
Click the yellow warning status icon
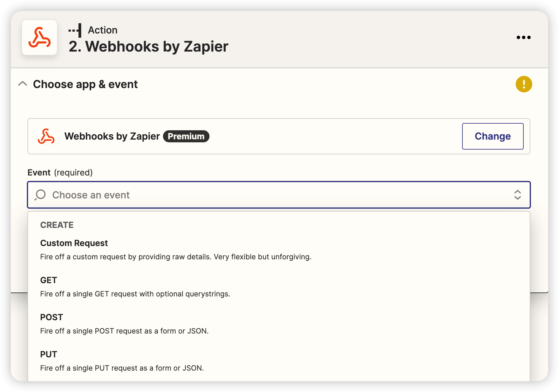pyautogui.click(x=524, y=84)
